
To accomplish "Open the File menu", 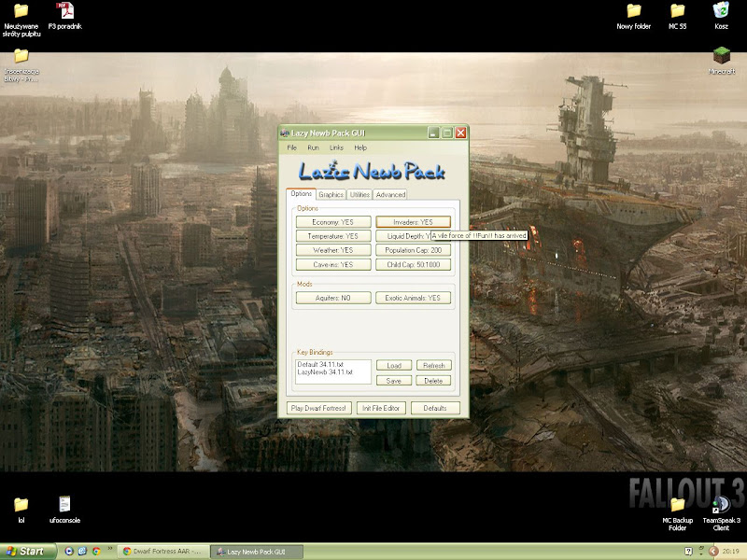I will coord(292,147).
